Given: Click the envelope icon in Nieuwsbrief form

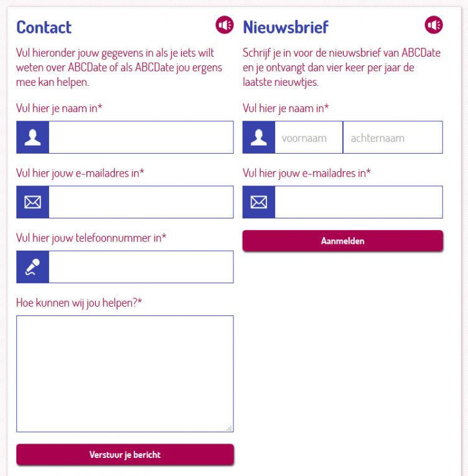Looking at the screenshot, I should pos(259,202).
